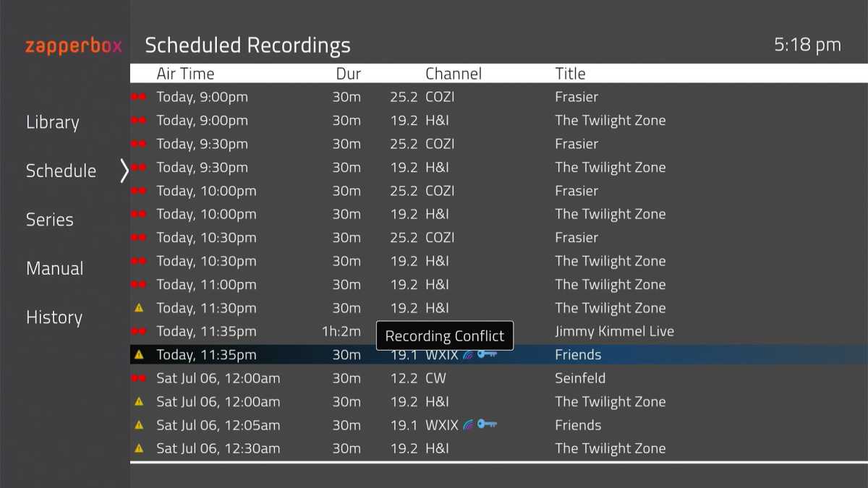Click Friends title in Today 11:35pm row
Screen dimensions: 868x488
point(578,354)
